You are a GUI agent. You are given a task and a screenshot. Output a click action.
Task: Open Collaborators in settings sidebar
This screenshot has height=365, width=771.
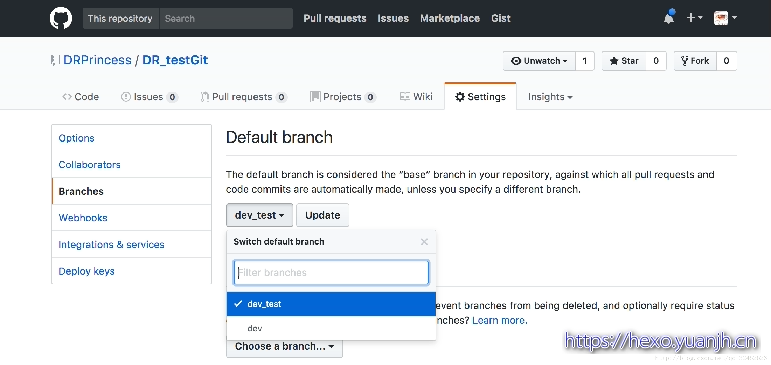coord(131,165)
